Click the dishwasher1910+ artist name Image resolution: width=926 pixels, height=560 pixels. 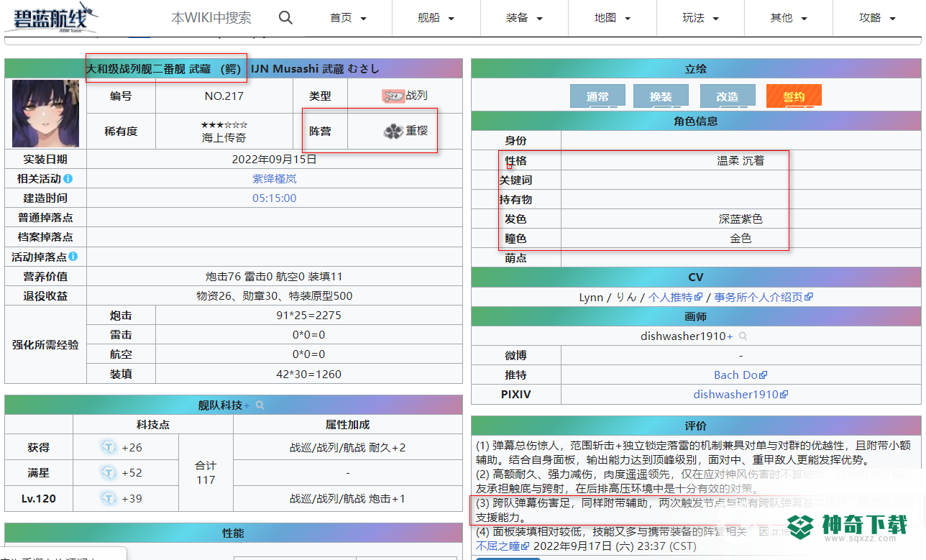click(x=687, y=336)
